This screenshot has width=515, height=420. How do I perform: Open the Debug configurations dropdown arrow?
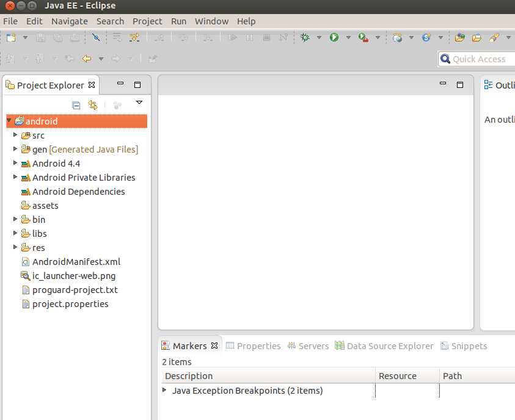tap(318, 37)
